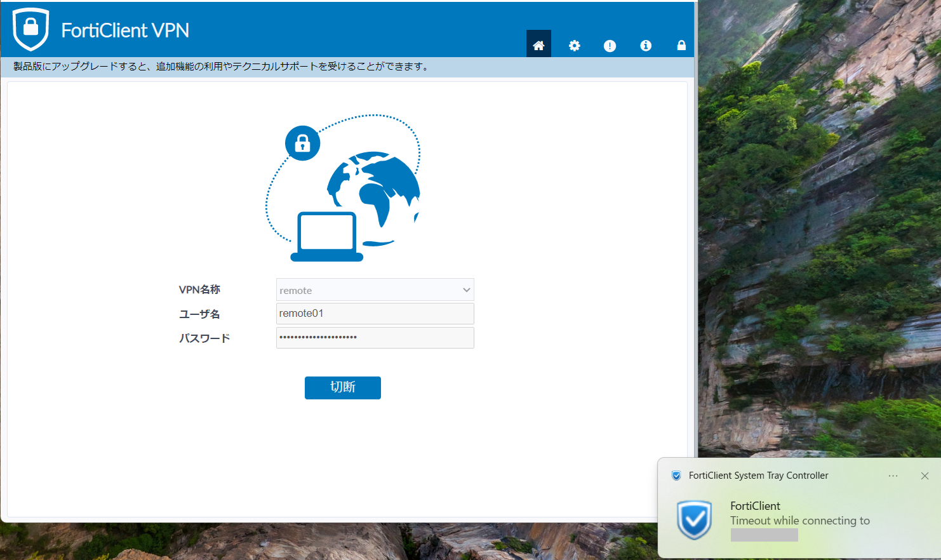Screen dimensions: 941x560
Task: Click the small lock badge on the globe graphic
Action: click(302, 143)
